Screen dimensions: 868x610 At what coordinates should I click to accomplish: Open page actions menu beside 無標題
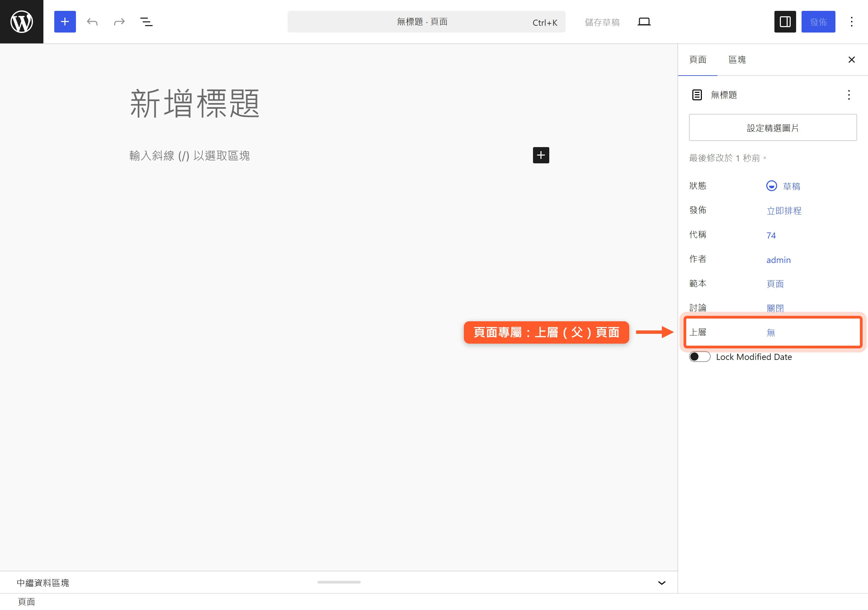(849, 95)
